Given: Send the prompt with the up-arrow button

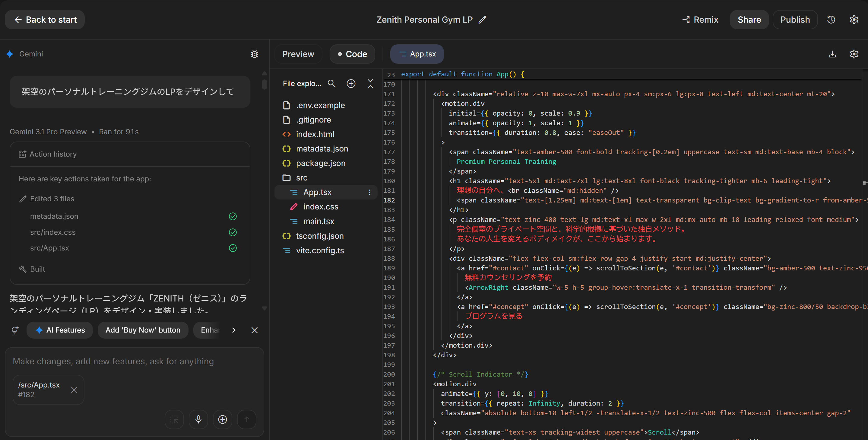Looking at the screenshot, I should (x=247, y=419).
